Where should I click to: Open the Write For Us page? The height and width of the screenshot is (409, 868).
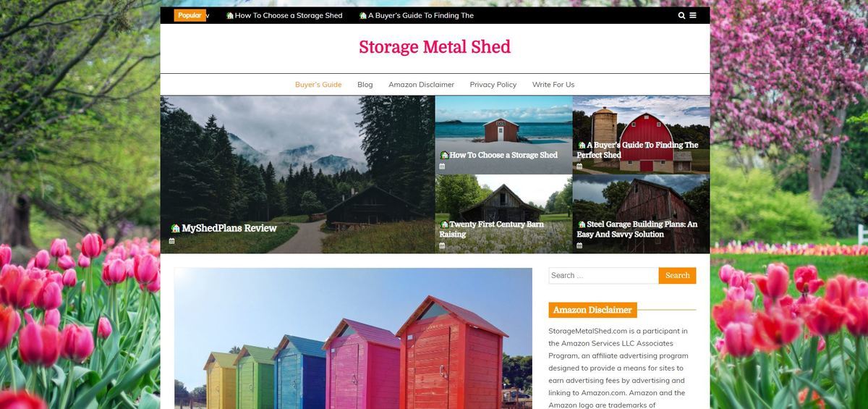point(553,85)
